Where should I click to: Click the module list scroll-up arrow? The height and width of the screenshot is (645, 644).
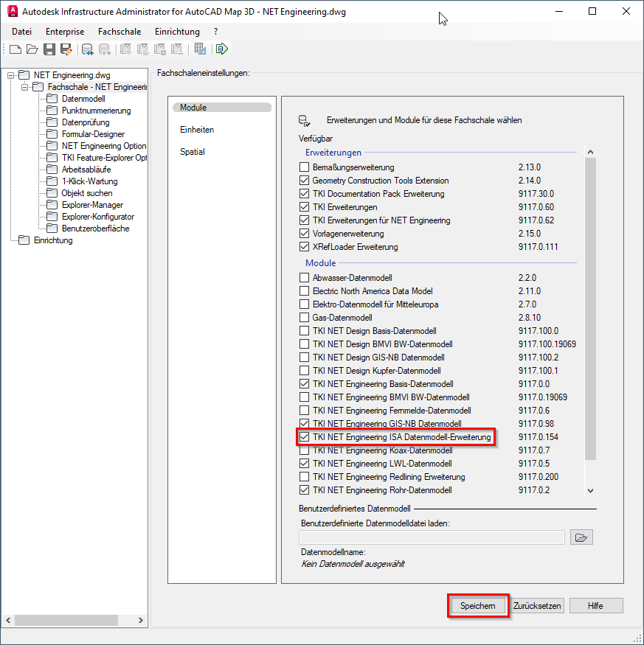tap(590, 152)
